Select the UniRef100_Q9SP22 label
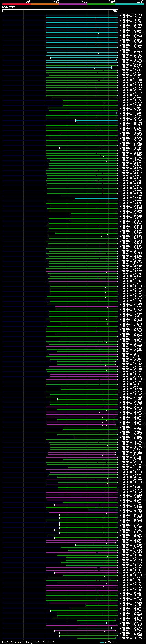The image size is (146, 644). [131, 93]
